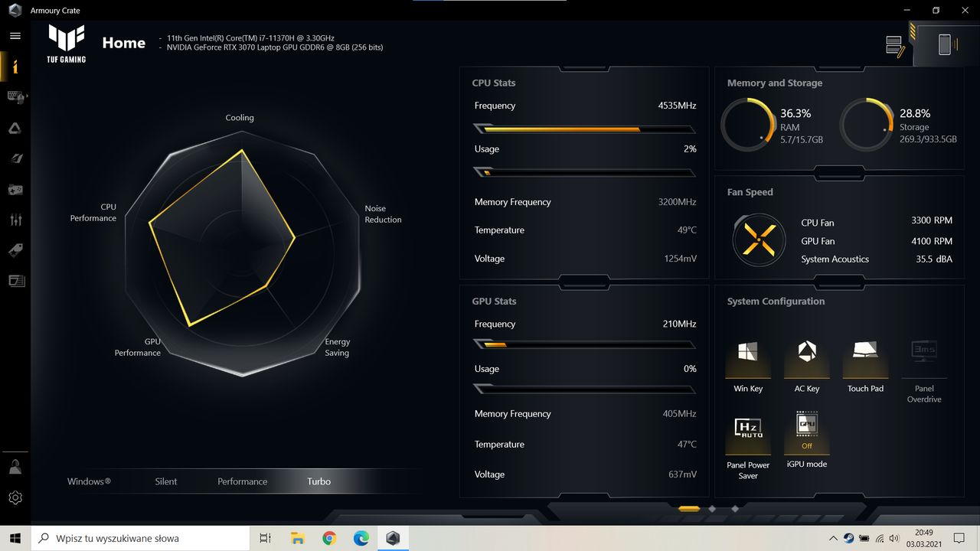Click the Memory and Storage title

pos(775,83)
